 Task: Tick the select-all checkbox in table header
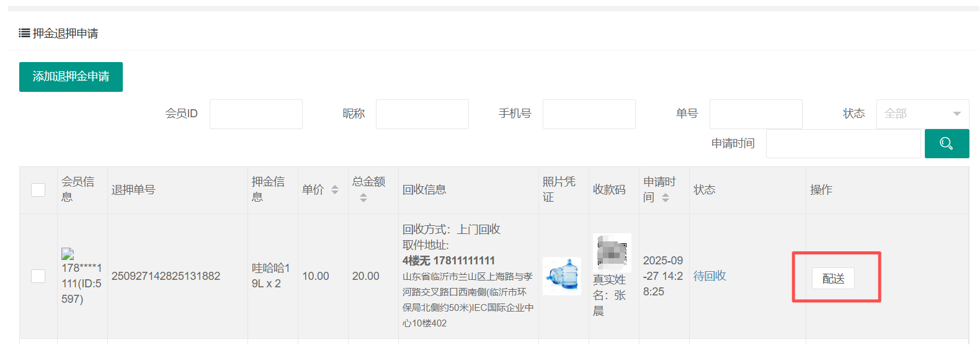[x=38, y=190]
